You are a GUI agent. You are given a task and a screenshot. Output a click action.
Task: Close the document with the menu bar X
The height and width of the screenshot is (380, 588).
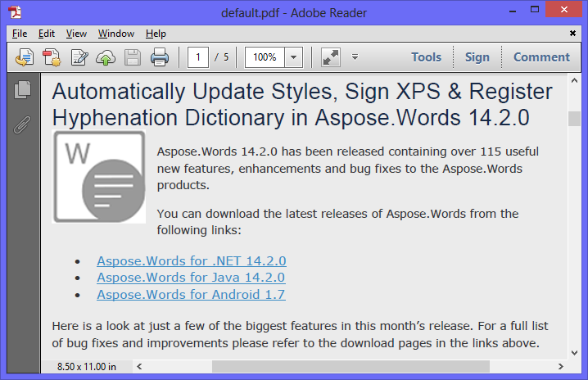(572, 34)
